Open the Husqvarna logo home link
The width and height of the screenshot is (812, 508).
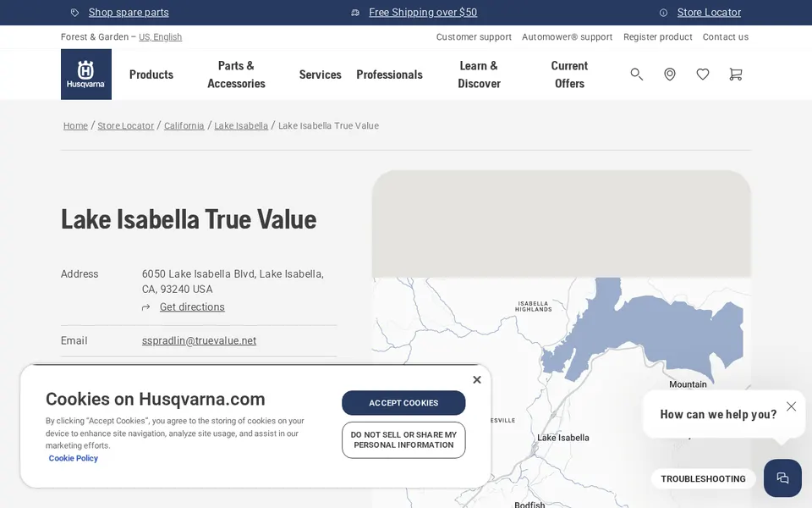(86, 75)
